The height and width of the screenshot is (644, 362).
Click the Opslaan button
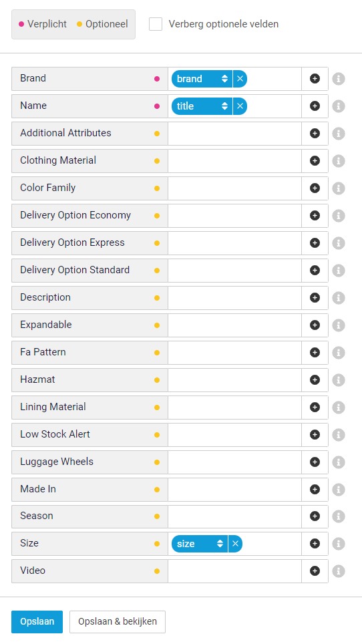37,622
